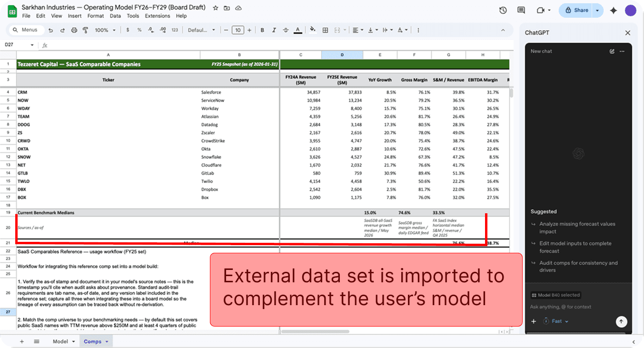Viewport: 644px width, 348px height.
Task: Open the Gemini sparkle icon
Action: [614, 10]
